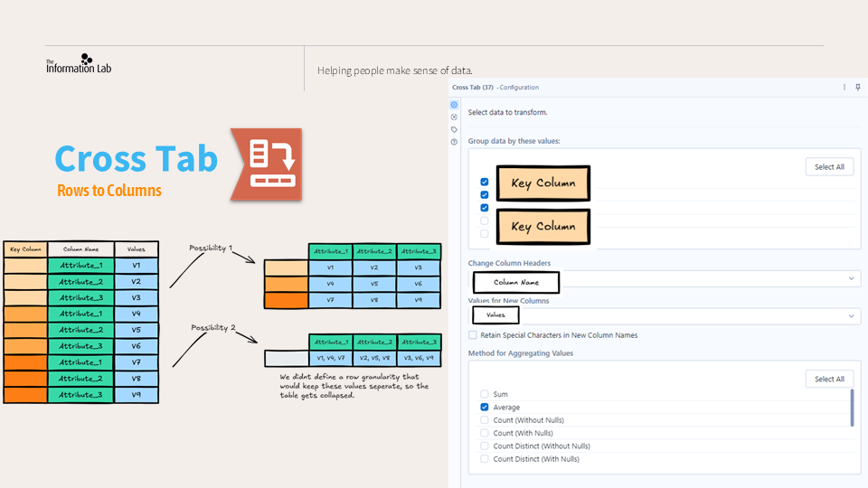Open the Configuration gear tab in sidebar

tap(454, 105)
